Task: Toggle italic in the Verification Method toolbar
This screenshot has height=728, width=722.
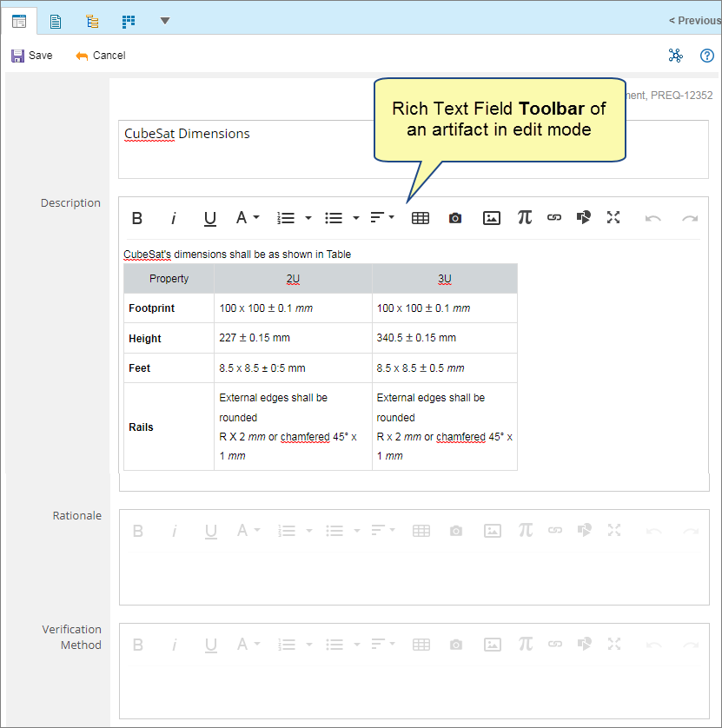Action: pyautogui.click(x=175, y=645)
